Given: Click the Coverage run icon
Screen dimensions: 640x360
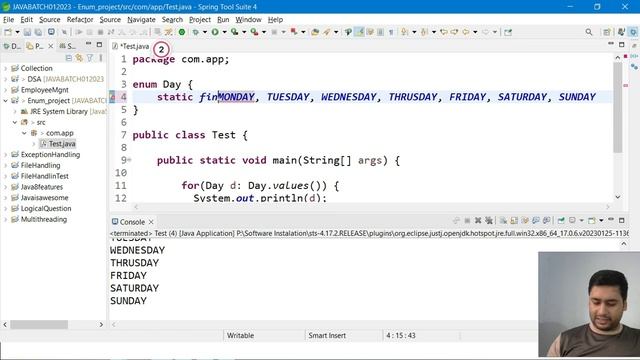Looking at the screenshot, I should [235, 32].
